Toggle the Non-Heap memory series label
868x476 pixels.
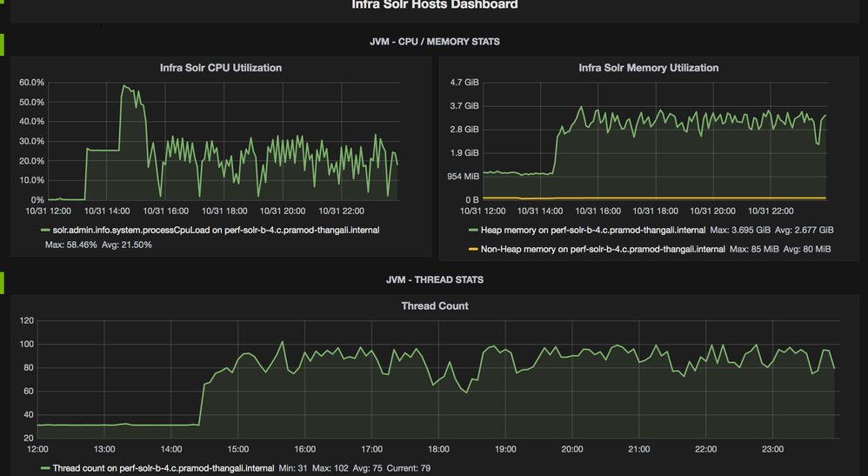[603, 249]
